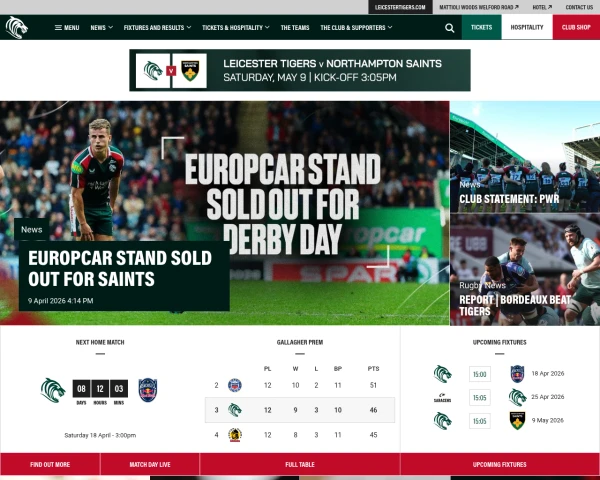Click 15:05 time for 9 May fixture
This screenshot has height=480, width=600.
(480, 421)
